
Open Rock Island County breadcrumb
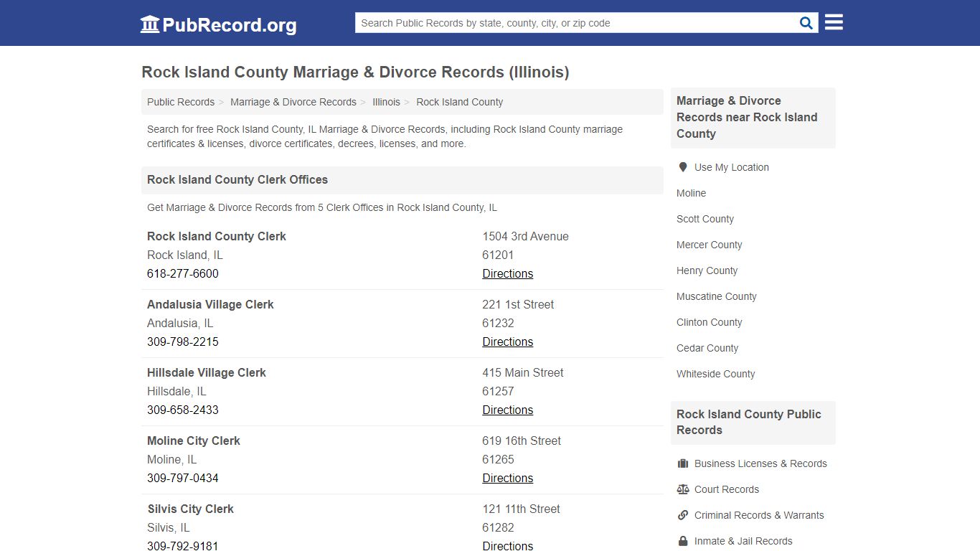click(459, 102)
